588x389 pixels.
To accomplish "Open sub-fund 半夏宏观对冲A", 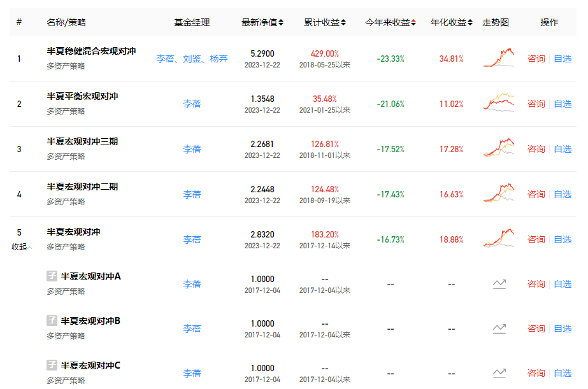I will 90,276.
